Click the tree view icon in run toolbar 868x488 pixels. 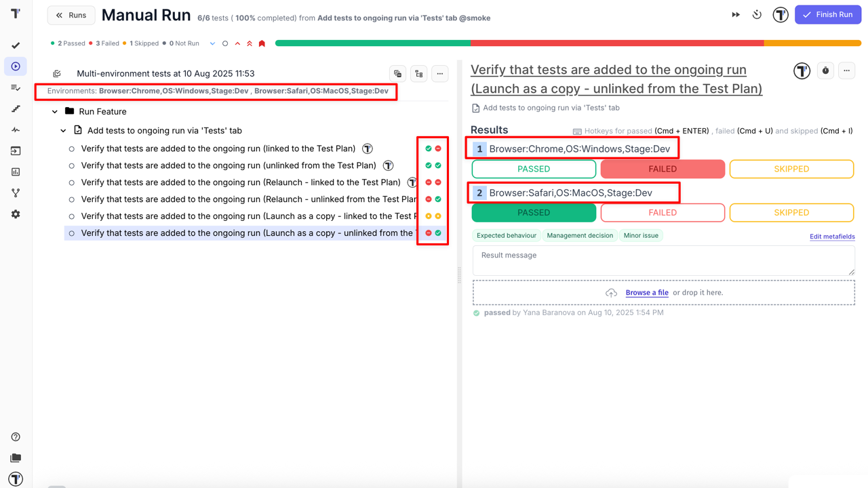coord(418,74)
